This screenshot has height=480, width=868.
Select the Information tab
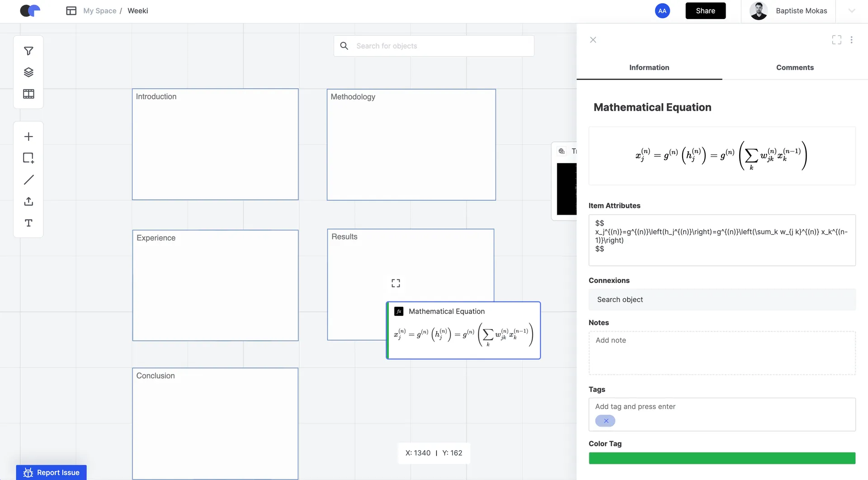[x=649, y=67]
